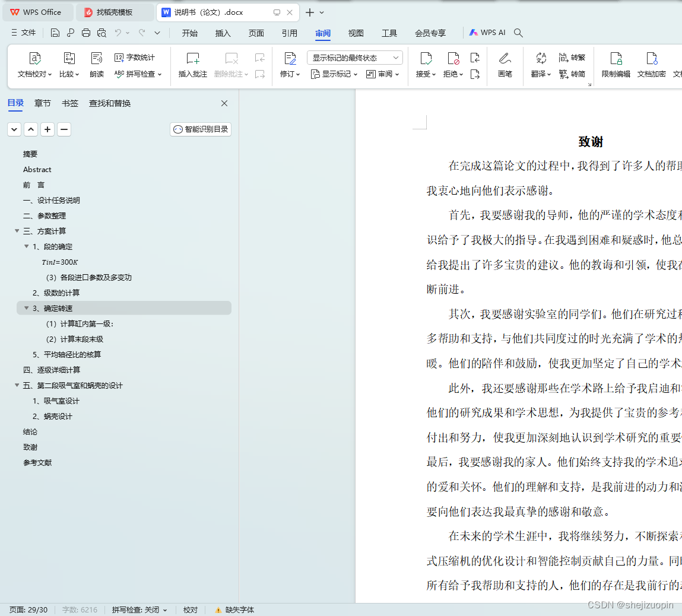Switch to 章节 navigation tab
682x616 pixels.
[x=43, y=103]
